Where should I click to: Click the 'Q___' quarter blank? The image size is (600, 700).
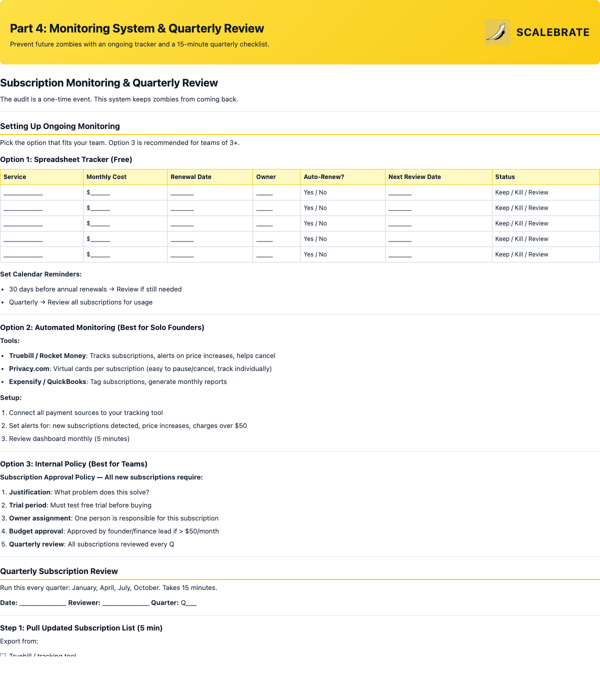click(x=189, y=603)
